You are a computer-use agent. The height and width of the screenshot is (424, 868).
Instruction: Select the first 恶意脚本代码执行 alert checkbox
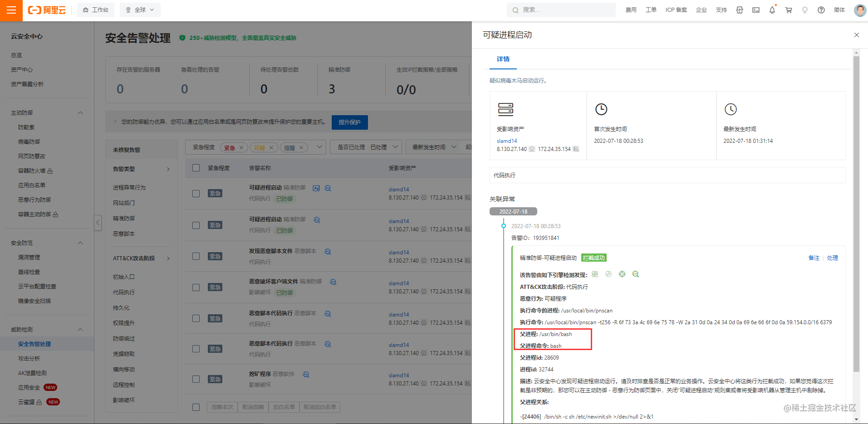196,318
